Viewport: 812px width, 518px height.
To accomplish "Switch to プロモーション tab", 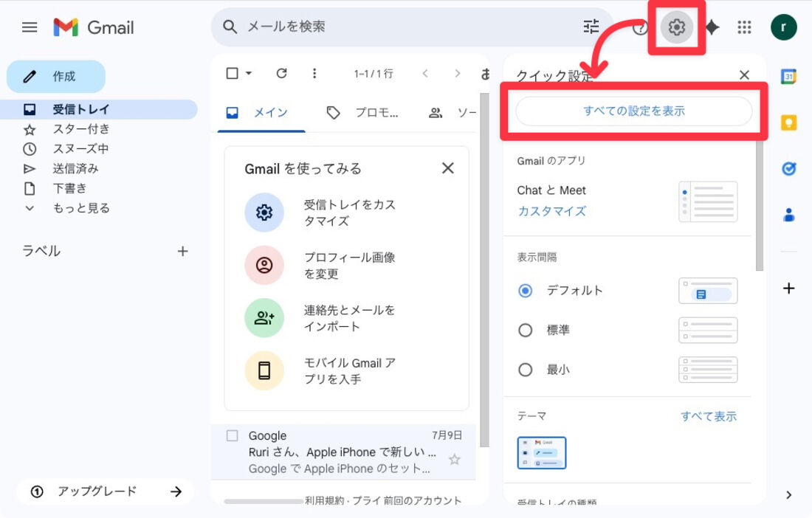I will coord(362,113).
